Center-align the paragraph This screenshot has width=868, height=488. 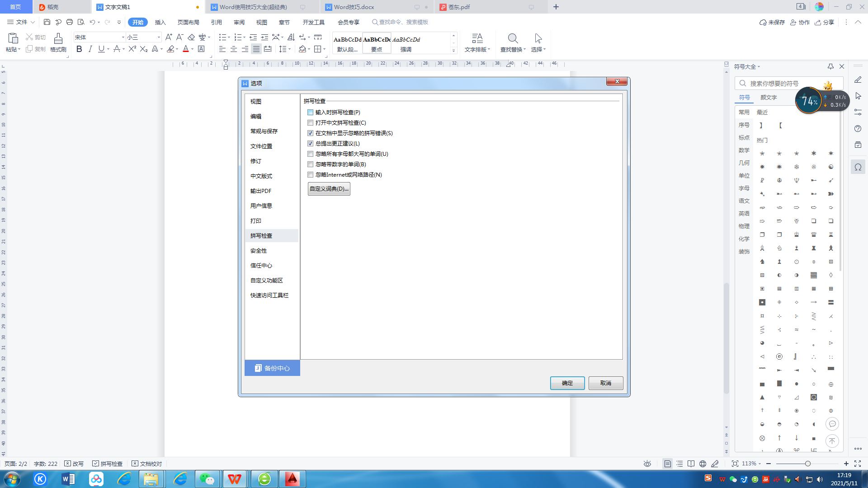tap(234, 49)
